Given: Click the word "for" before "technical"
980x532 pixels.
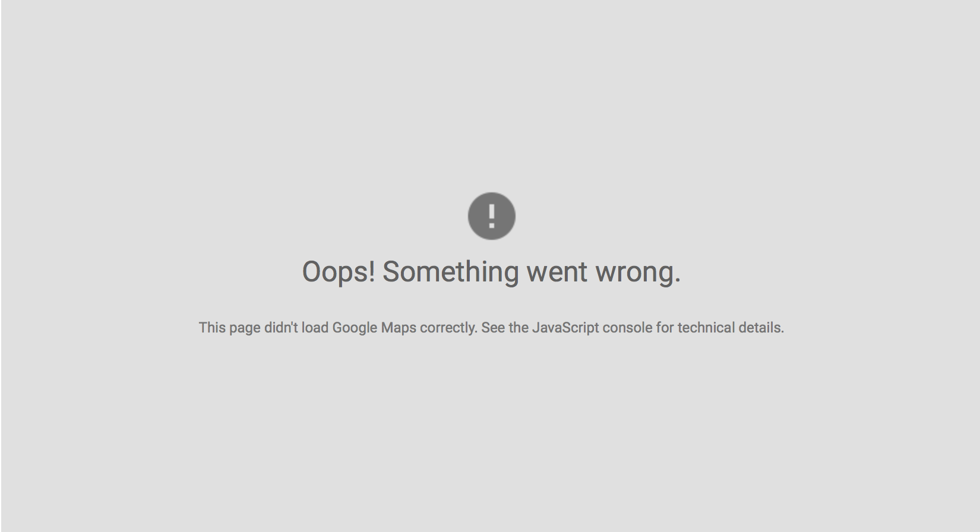Looking at the screenshot, I should point(665,328).
